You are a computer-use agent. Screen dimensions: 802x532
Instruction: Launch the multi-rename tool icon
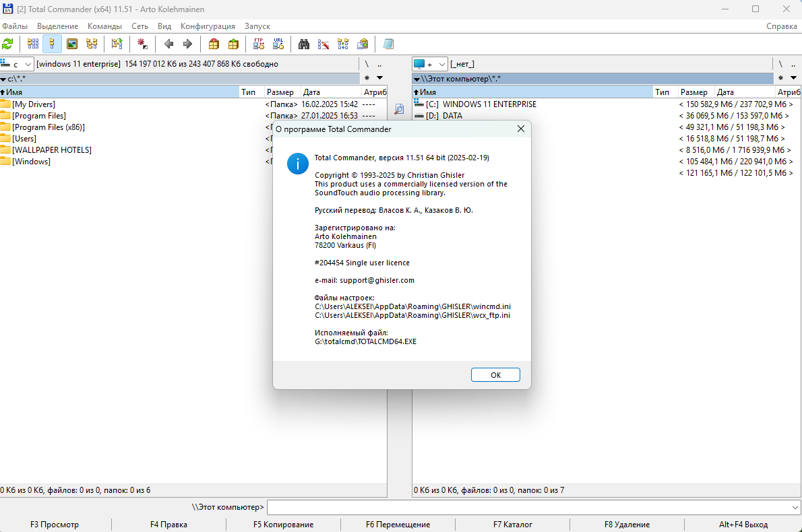(323, 44)
